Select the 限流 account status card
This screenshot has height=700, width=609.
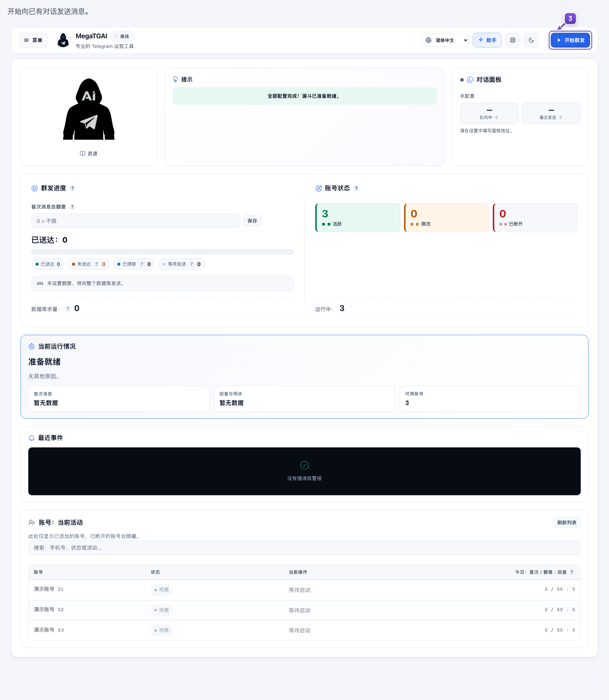(446, 218)
